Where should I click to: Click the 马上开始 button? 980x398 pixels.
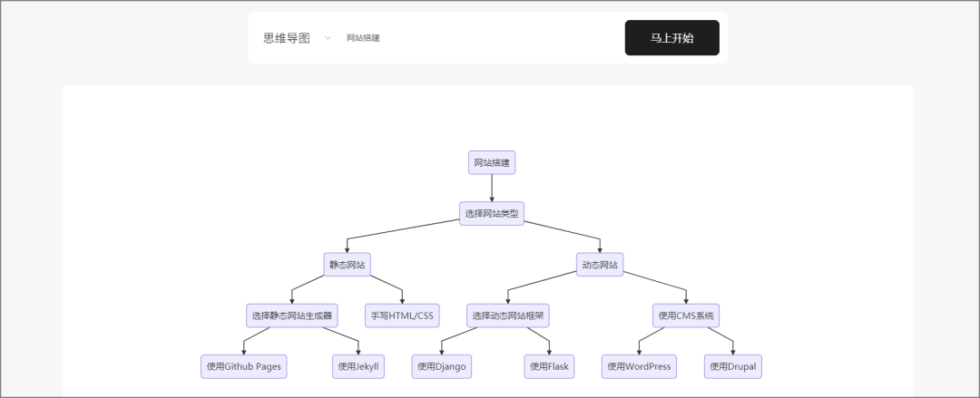click(x=671, y=37)
